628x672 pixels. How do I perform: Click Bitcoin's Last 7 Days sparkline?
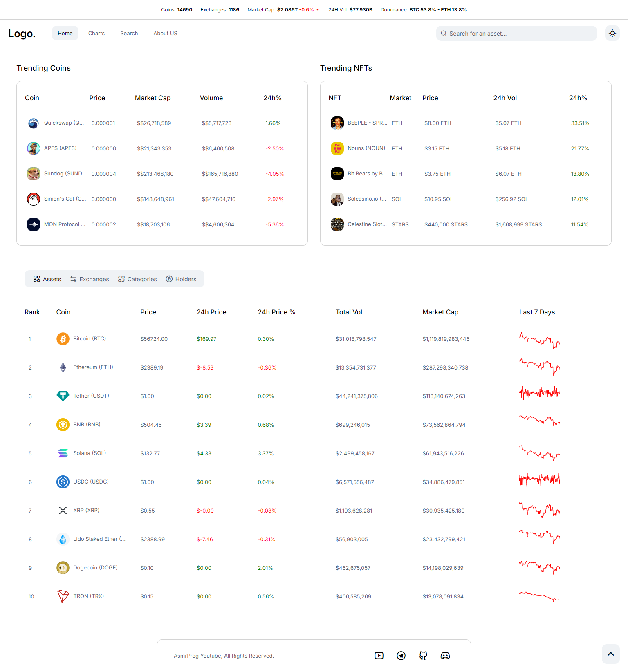[540, 340]
